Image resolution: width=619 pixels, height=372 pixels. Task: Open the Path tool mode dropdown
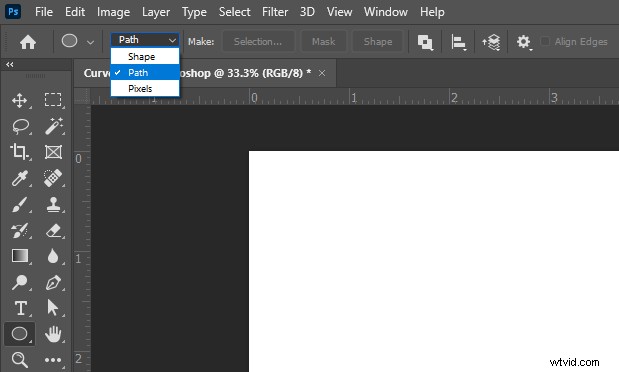tap(145, 40)
